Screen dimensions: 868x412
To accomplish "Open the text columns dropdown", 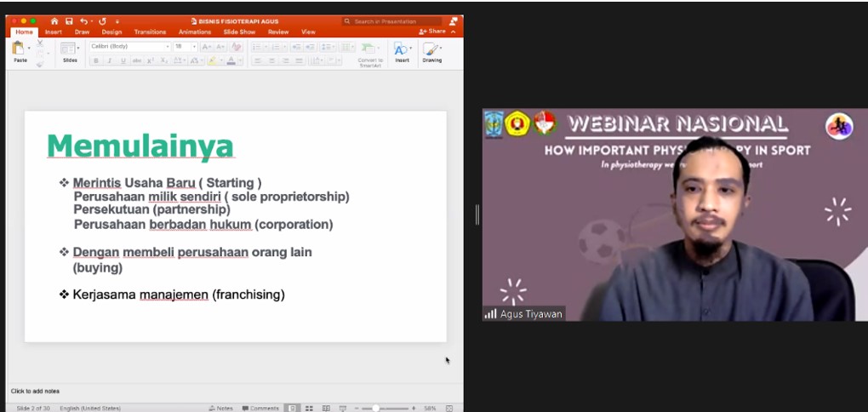I will (348, 47).
